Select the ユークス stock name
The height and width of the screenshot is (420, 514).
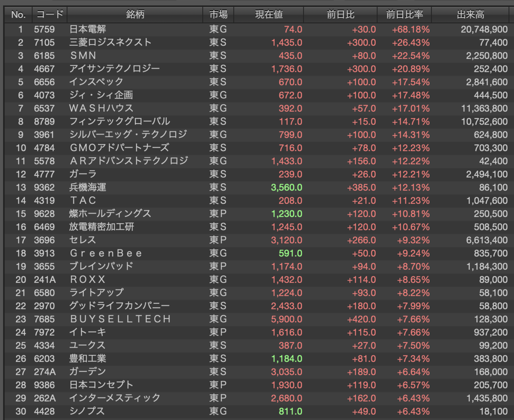(87, 345)
